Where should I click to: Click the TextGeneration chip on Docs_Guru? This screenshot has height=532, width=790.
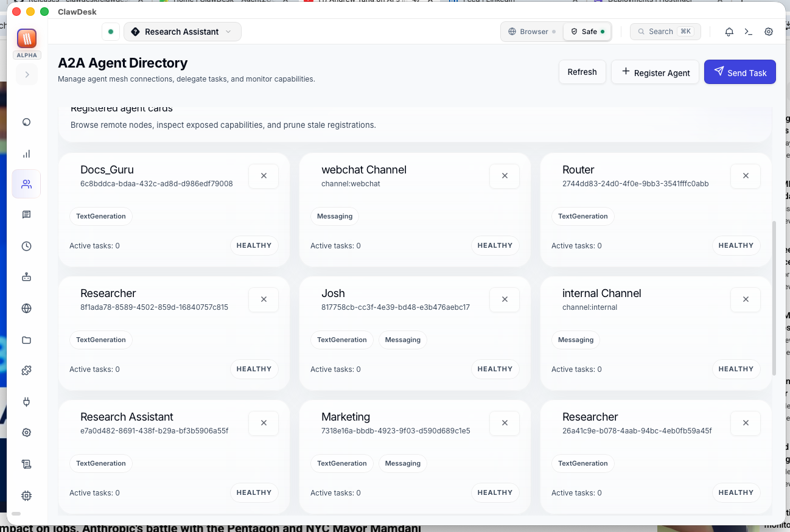[100, 216]
